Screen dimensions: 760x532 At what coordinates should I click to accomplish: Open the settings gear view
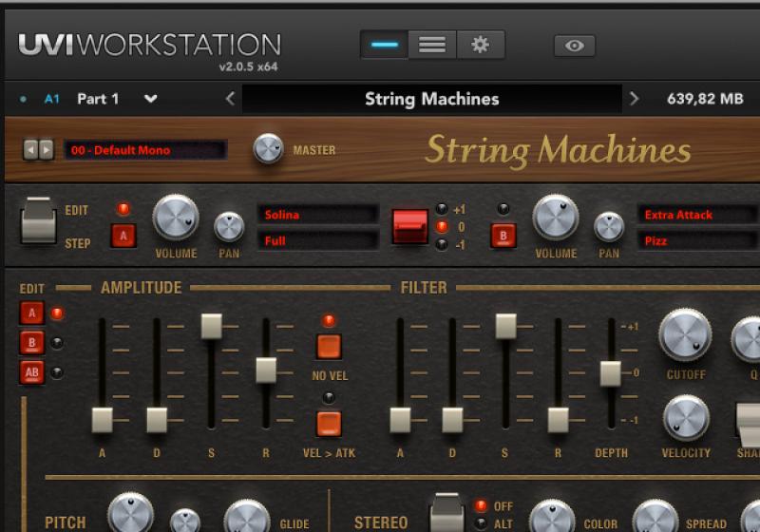click(x=481, y=45)
